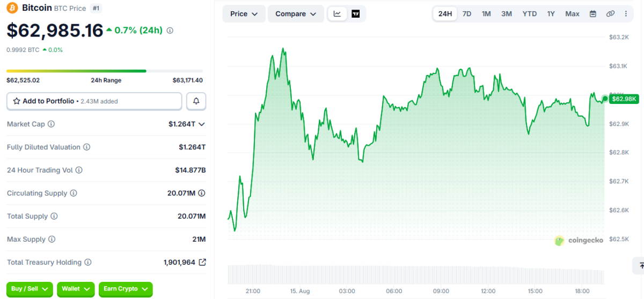
Task: Click the Bitcoin logo icon
Action: (12, 8)
